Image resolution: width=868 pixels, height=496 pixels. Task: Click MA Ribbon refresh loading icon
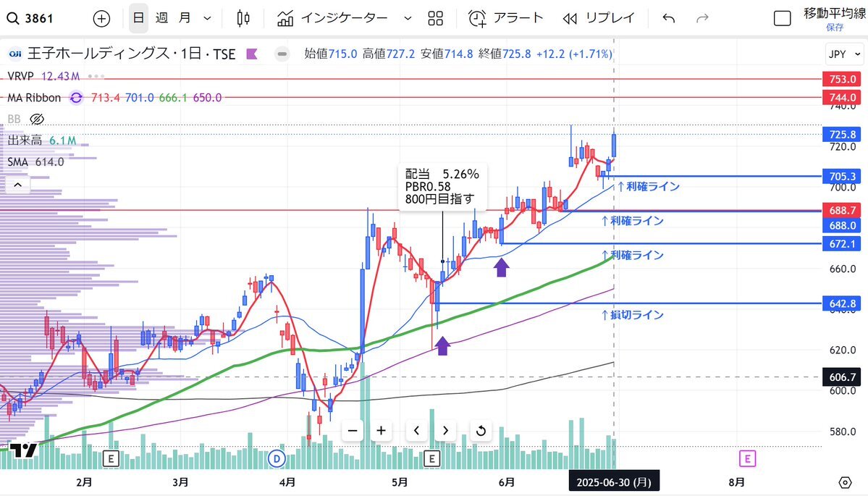click(76, 98)
